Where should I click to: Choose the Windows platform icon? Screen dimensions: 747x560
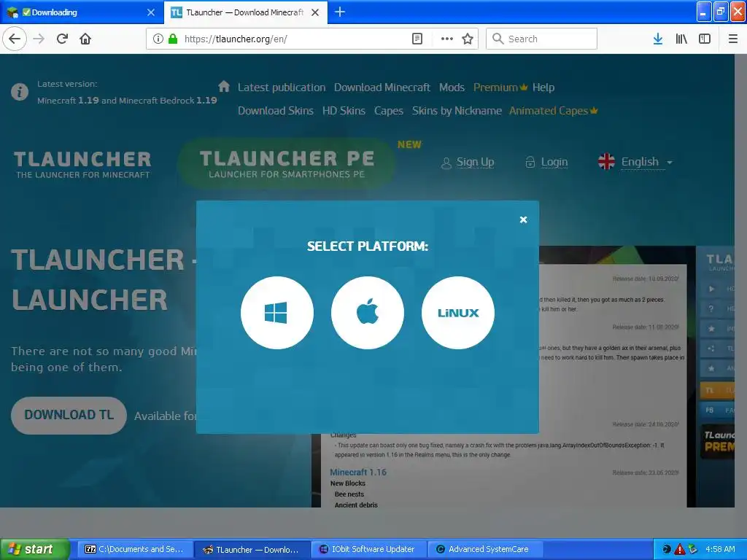[x=276, y=313]
